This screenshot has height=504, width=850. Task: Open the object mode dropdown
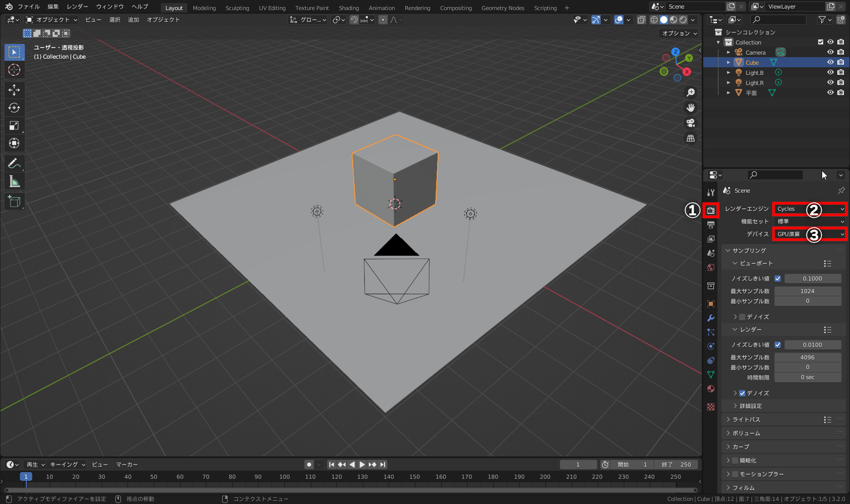click(x=52, y=20)
